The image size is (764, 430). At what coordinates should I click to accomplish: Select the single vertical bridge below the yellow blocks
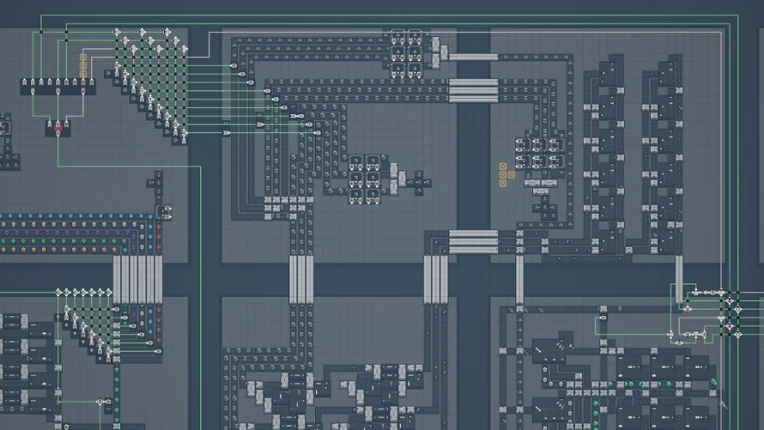click(519, 280)
